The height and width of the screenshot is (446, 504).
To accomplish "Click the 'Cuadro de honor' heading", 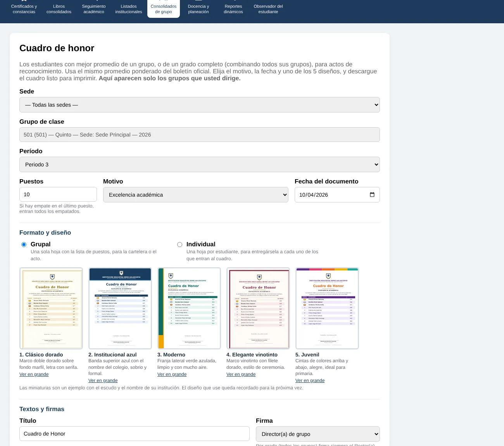I will click(x=57, y=48).
